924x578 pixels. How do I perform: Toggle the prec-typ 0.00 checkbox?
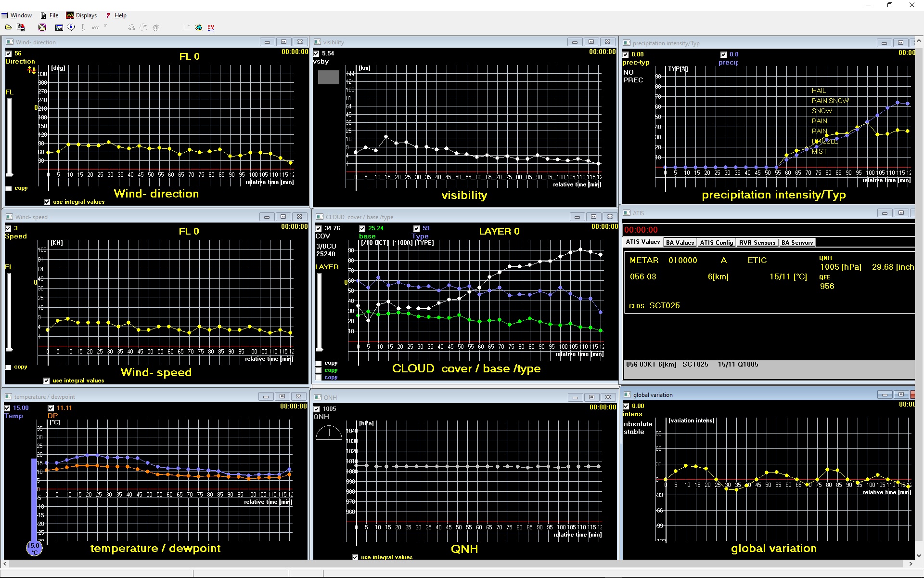coord(626,54)
